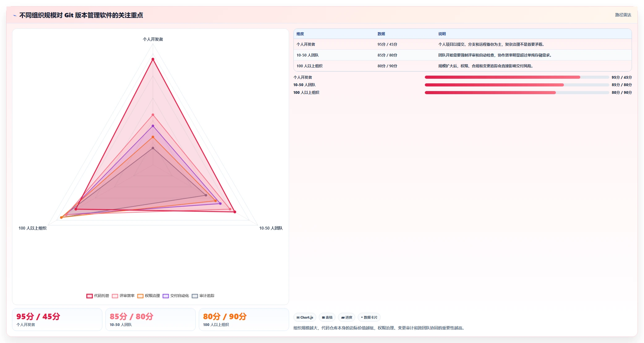Open the 80分 / 90分 100 人以上组织 data card
644x343 pixels.
[244, 320]
